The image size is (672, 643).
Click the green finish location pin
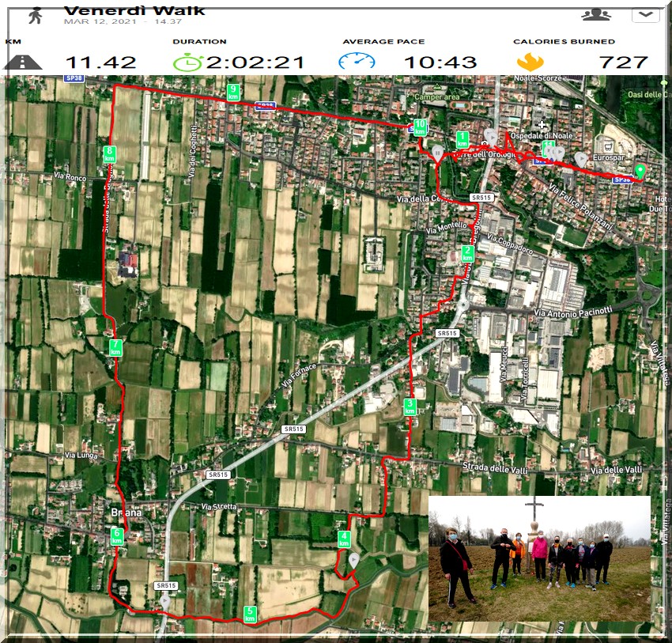pyautogui.click(x=640, y=172)
